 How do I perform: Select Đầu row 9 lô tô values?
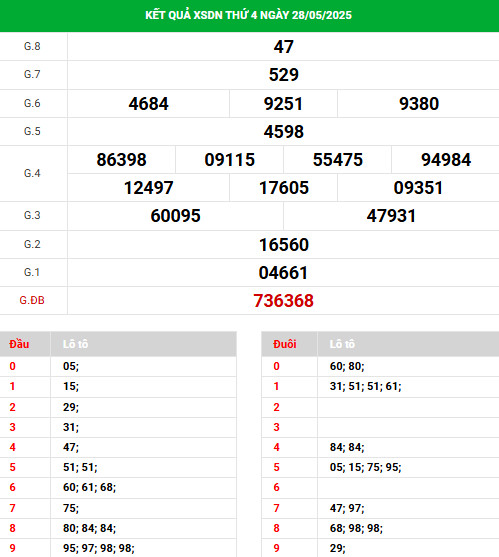pyautogui.click(x=99, y=548)
